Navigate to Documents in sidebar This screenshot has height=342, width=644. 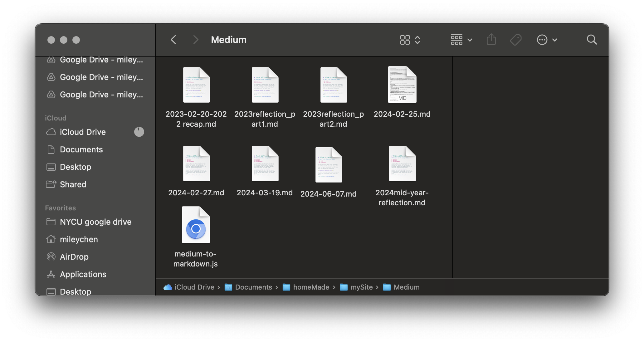(81, 149)
